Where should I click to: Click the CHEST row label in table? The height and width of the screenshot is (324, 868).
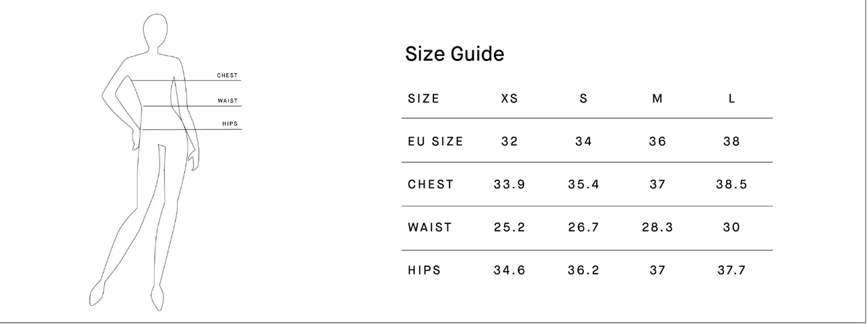click(429, 185)
